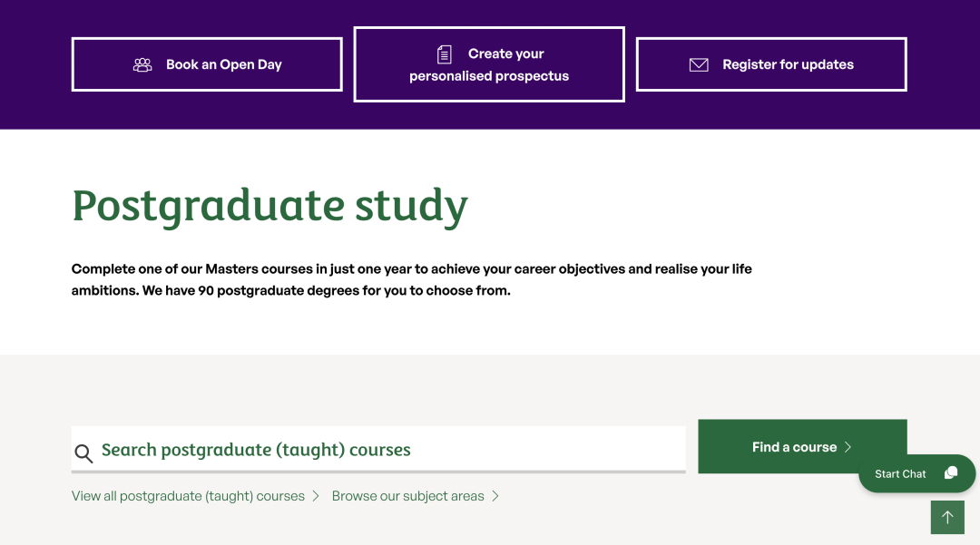
Task: Open the Book an Open Day button
Action: (x=207, y=64)
